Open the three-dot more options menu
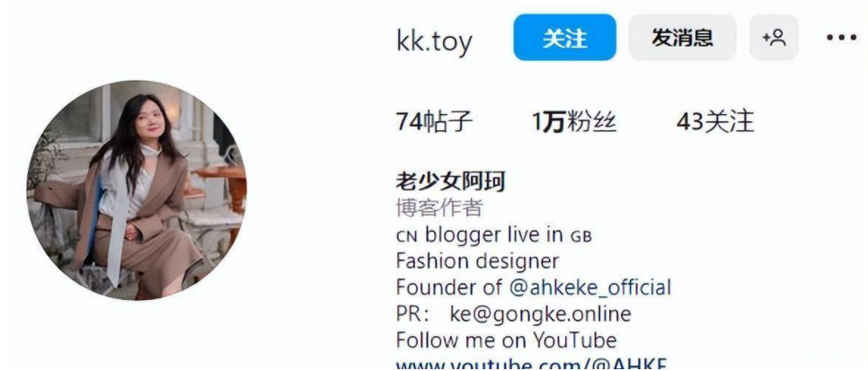 coord(841,38)
